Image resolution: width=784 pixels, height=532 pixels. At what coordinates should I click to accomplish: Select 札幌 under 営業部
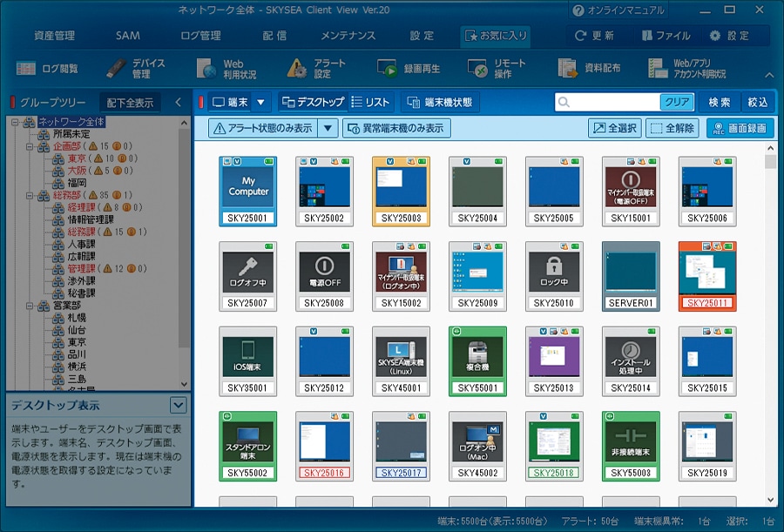point(77,318)
